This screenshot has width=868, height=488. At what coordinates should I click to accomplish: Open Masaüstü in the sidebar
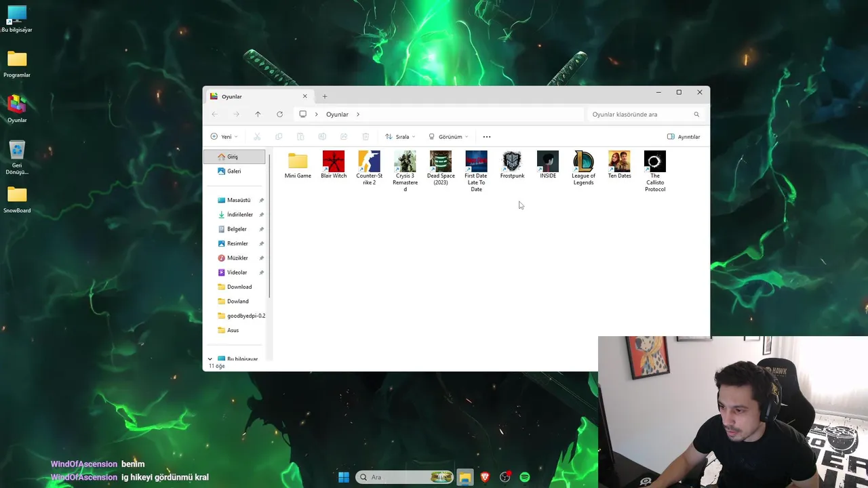tap(235, 201)
